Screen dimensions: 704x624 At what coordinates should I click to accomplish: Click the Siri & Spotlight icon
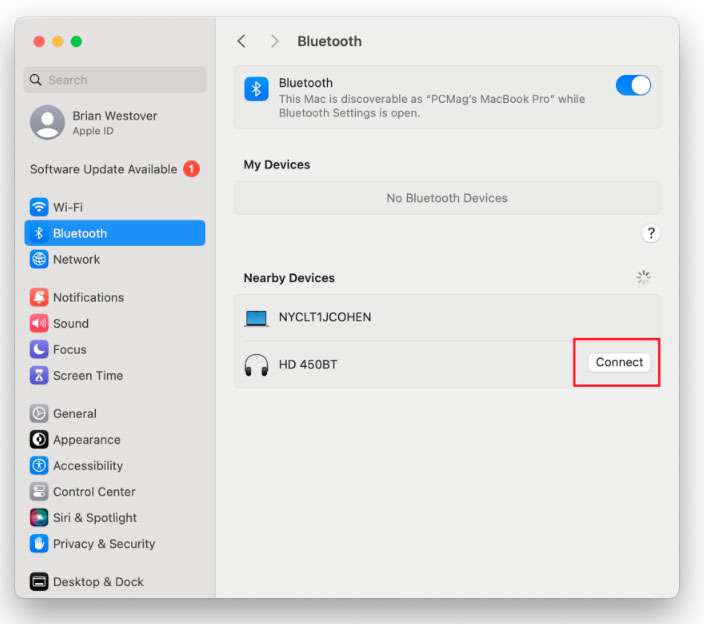[39, 518]
